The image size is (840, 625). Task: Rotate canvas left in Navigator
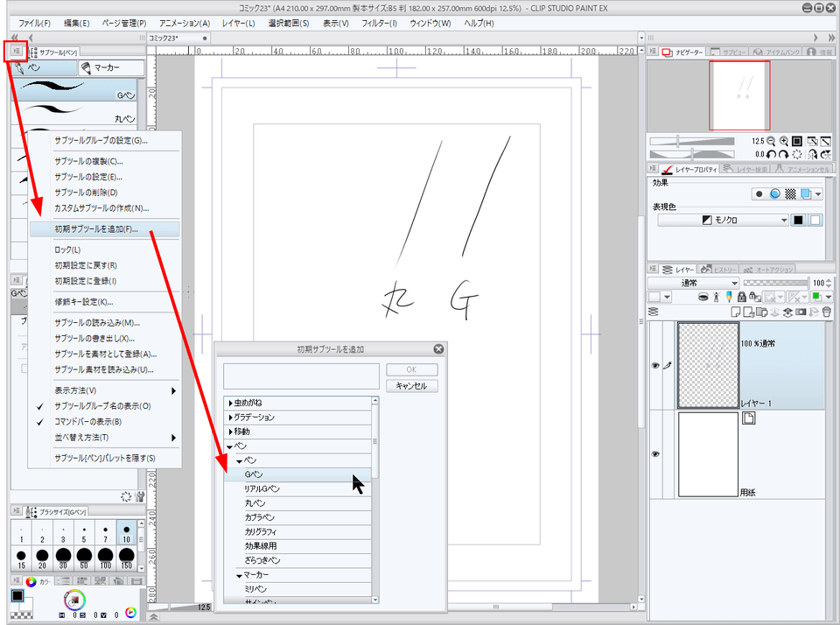[x=771, y=154]
